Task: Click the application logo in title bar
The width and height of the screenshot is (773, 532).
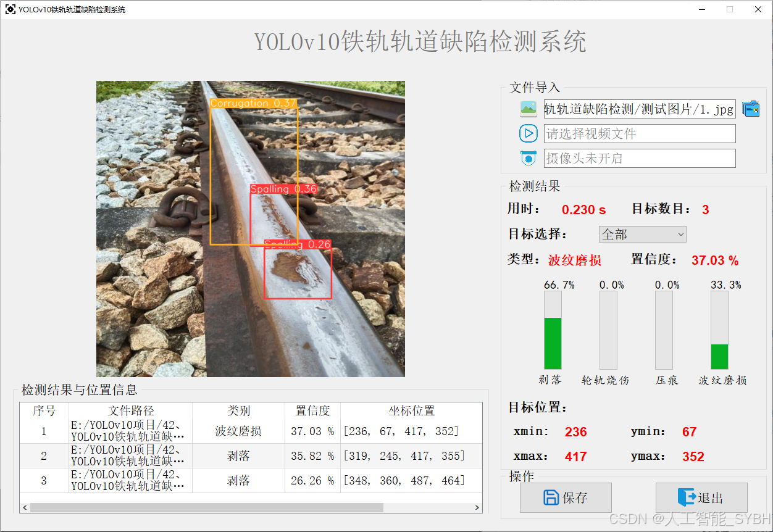Action: (10, 9)
